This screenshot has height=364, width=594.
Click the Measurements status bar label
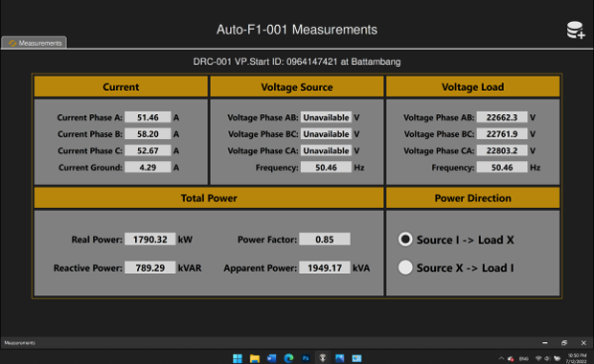[20, 343]
